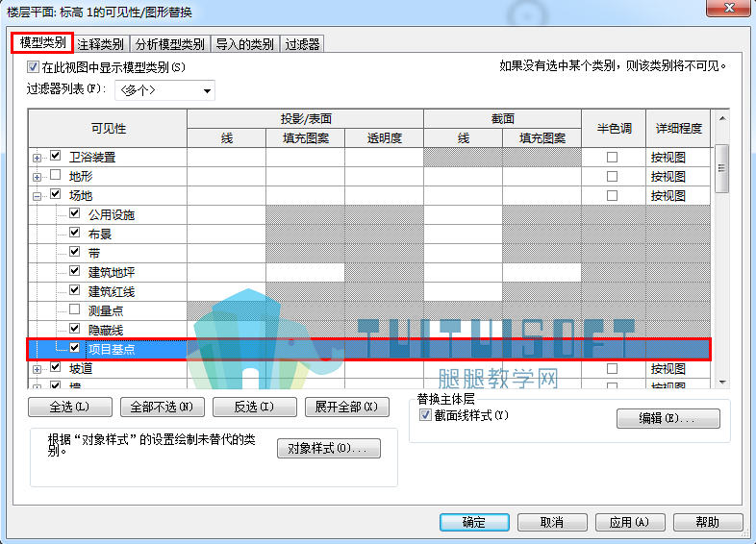This screenshot has width=756, height=544.
Task: Click the 半色调 column header
Action: point(614,128)
